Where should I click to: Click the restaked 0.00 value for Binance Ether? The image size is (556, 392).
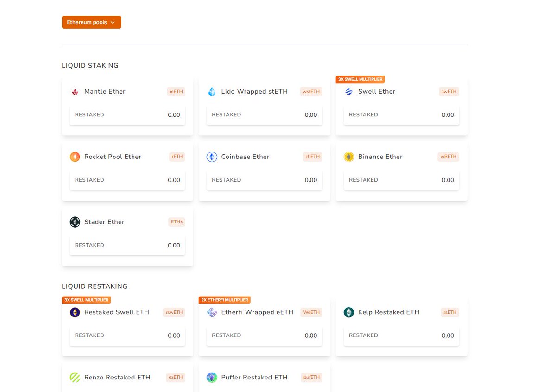pos(448,180)
